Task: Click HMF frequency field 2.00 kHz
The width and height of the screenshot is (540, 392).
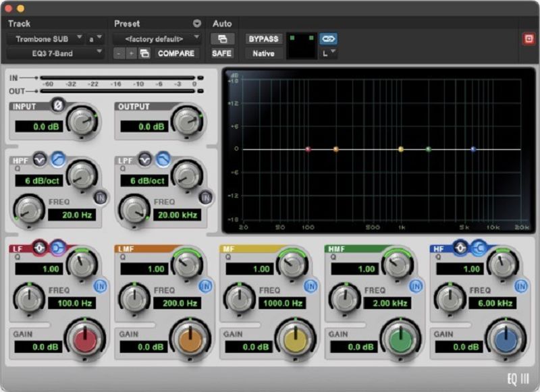Action: tap(387, 303)
